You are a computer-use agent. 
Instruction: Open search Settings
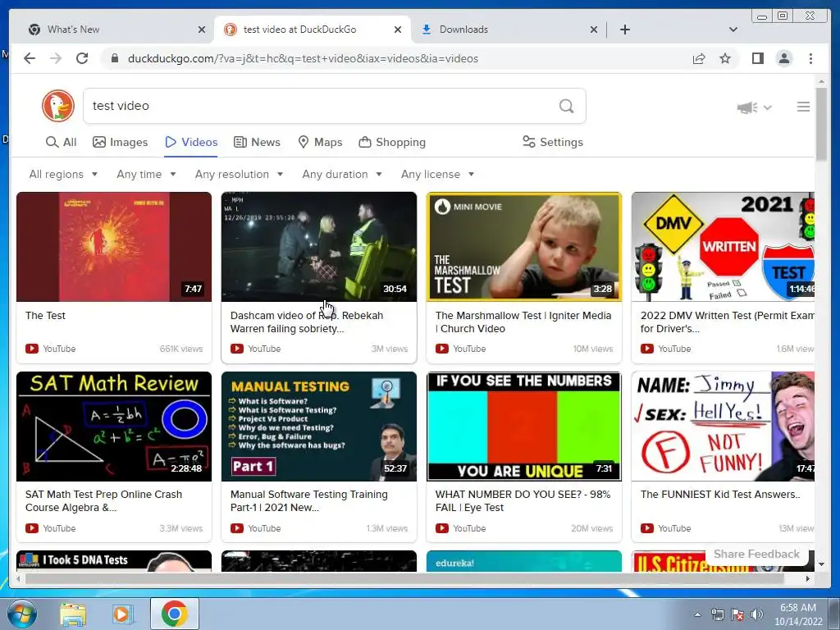click(x=552, y=142)
